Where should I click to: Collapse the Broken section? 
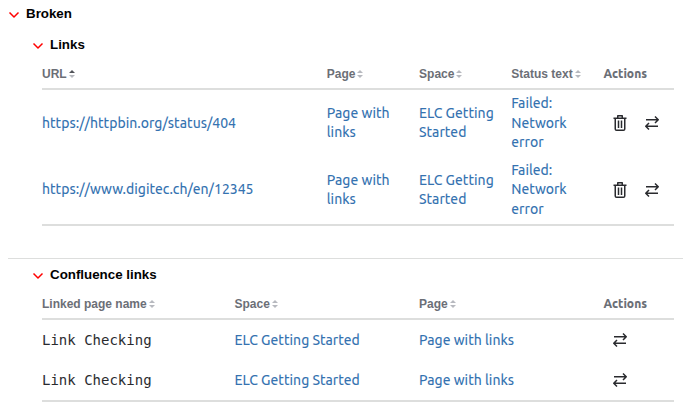pos(14,15)
